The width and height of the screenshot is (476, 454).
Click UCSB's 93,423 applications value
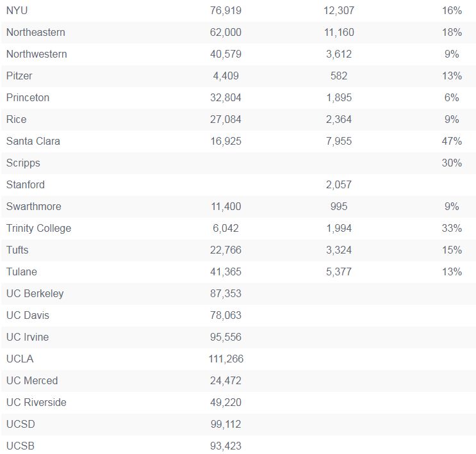click(x=226, y=446)
